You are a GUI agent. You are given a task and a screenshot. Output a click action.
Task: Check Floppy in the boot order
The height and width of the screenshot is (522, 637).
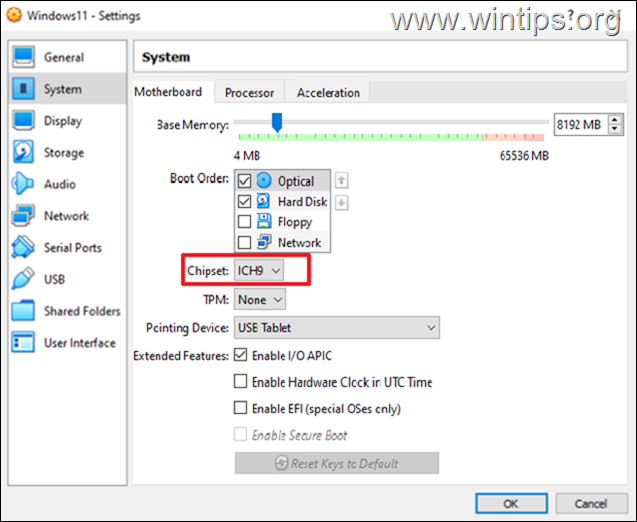pos(244,222)
